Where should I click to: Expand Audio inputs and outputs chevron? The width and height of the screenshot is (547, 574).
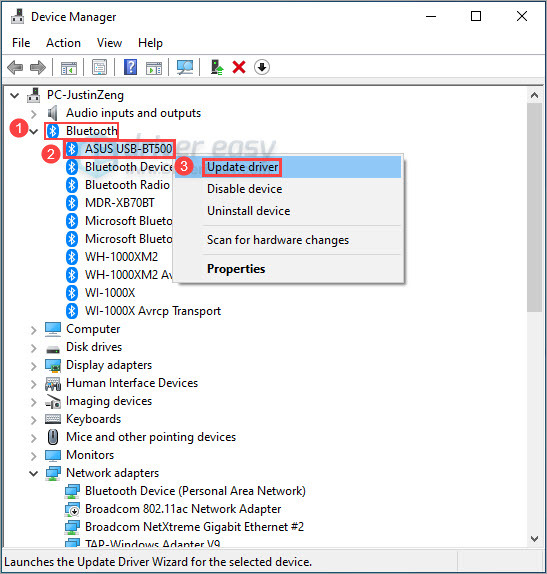coord(34,114)
